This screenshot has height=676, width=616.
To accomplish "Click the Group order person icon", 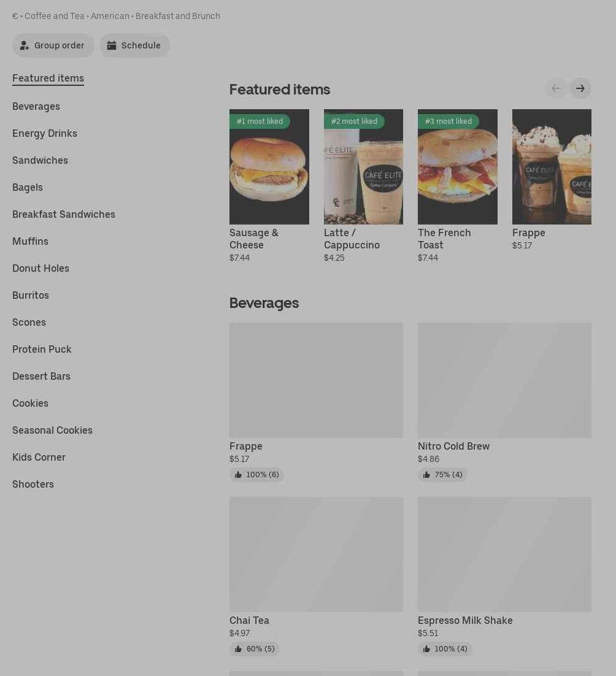I will pyautogui.click(x=24, y=45).
